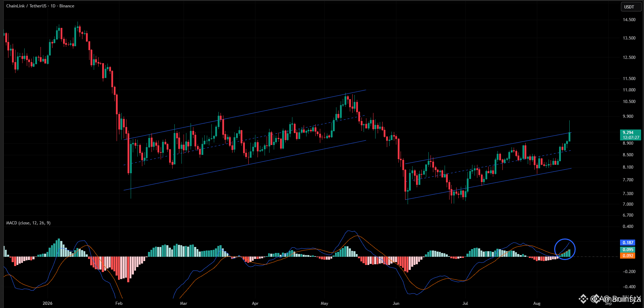Click the Mar label on time axis
The height and width of the screenshot is (308, 644).
pos(184,303)
